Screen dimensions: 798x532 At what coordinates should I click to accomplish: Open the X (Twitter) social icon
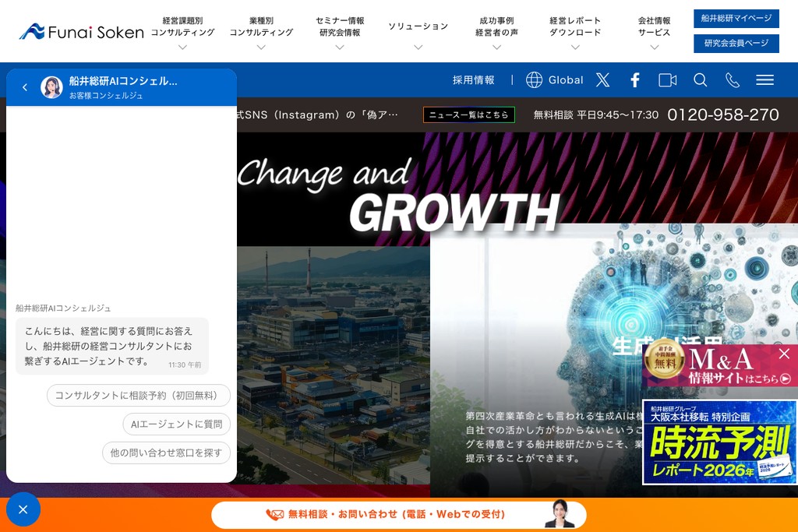pyautogui.click(x=602, y=80)
